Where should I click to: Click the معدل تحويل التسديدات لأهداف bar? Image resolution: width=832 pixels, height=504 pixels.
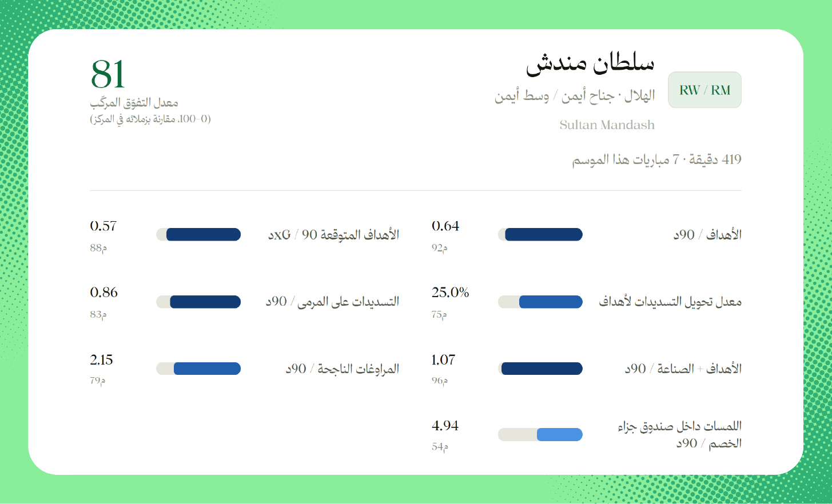pyautogui.click(x=540, y=302)
